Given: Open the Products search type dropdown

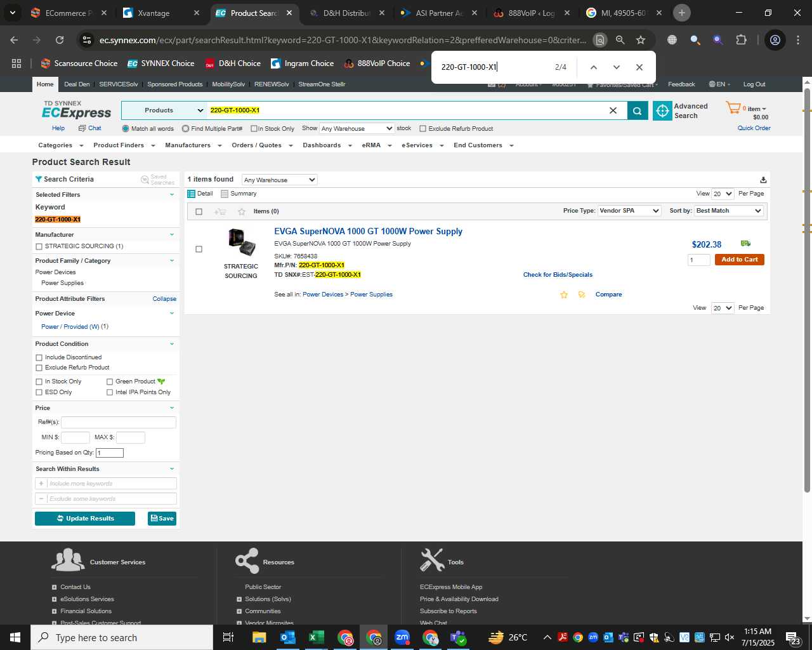Looking at the screenshot, I should point(164,110).
